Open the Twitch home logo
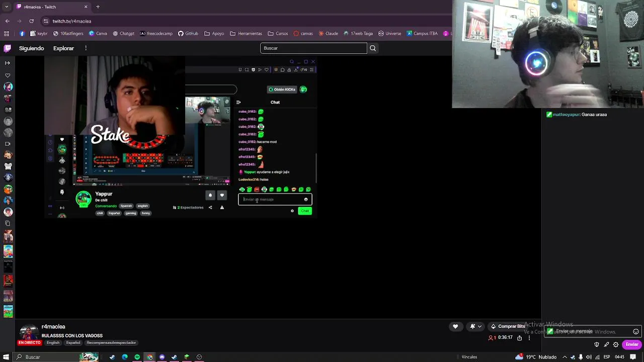Viewport: 644px width, 362px height. click(7, 48)
